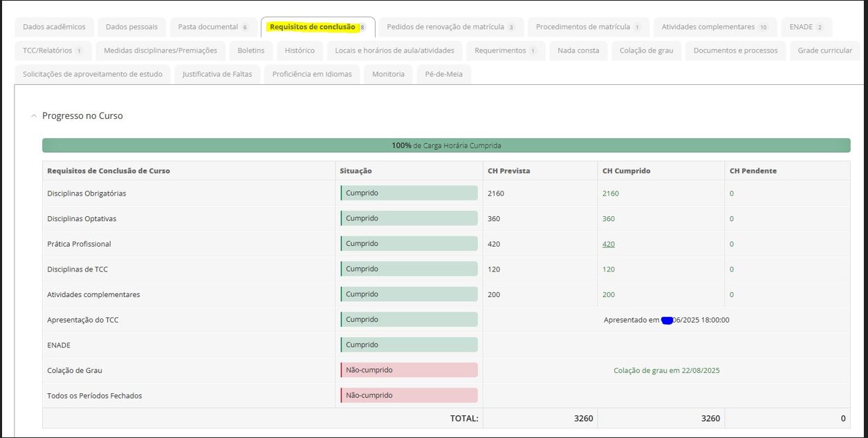The image size is (868, 438).
Task: Open the Pasta documental tab
Action: click(213, 27)
